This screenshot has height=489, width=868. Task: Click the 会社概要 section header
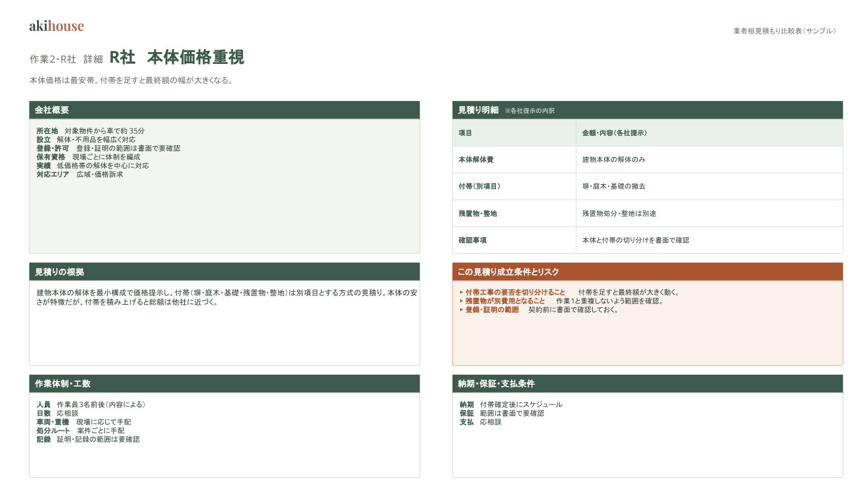[224, 110]
